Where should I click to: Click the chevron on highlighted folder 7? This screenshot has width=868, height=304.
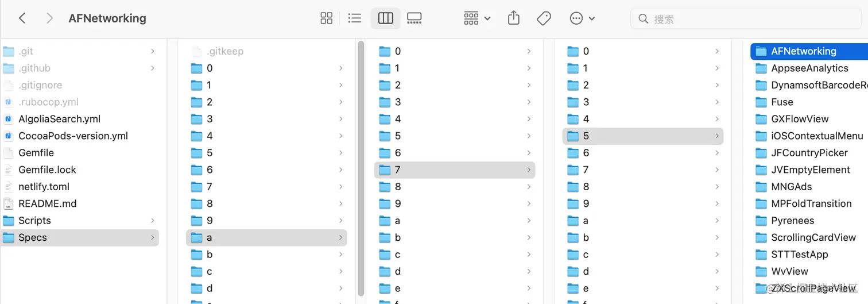tap(529, 170)
